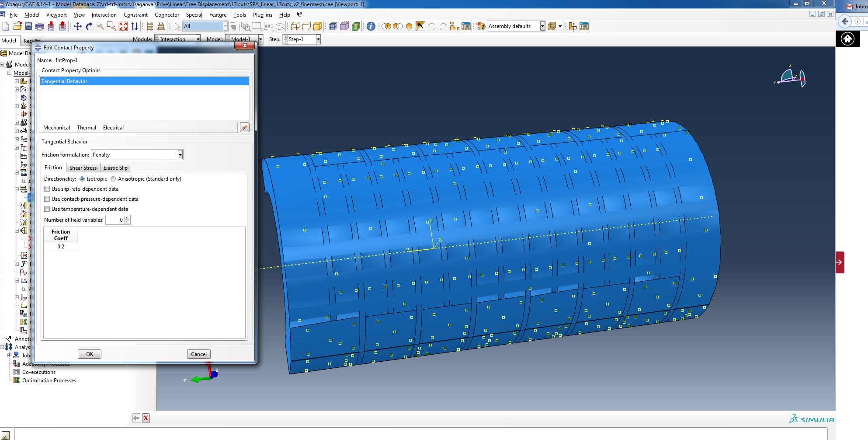Click the red X cancel procedure icon

pyautogui.click(x=146, y=418)
